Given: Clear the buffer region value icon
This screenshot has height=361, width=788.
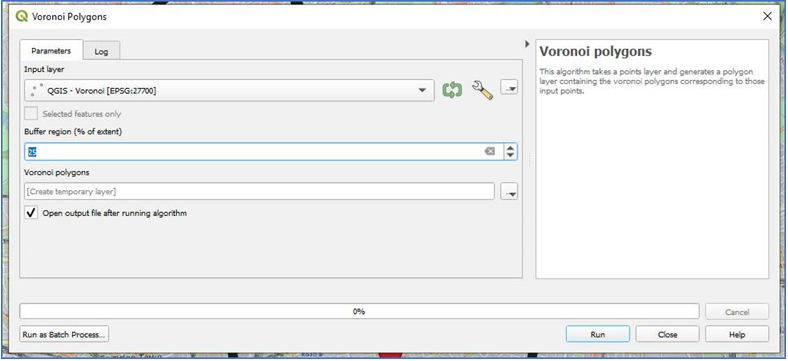Looking at the screenshot, I should (489, 151).
